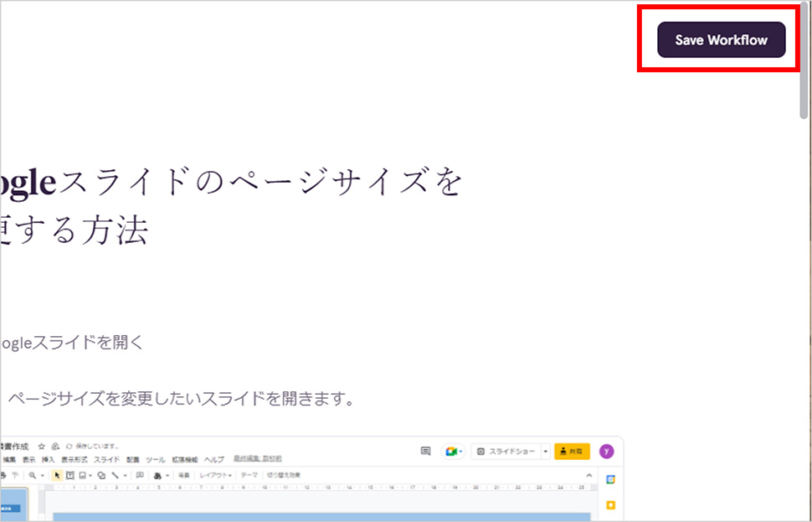The width and height of the screenshot is (812, 522).
Task: Open the ヘルプ menu
Action: tap(213, 460)
